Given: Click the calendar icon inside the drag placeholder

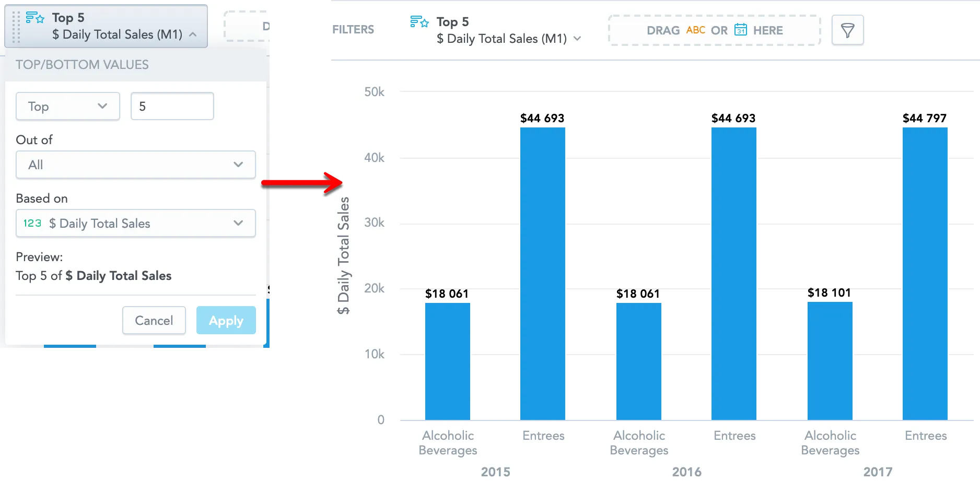Looking at the screenshot, I should point(741,30).
